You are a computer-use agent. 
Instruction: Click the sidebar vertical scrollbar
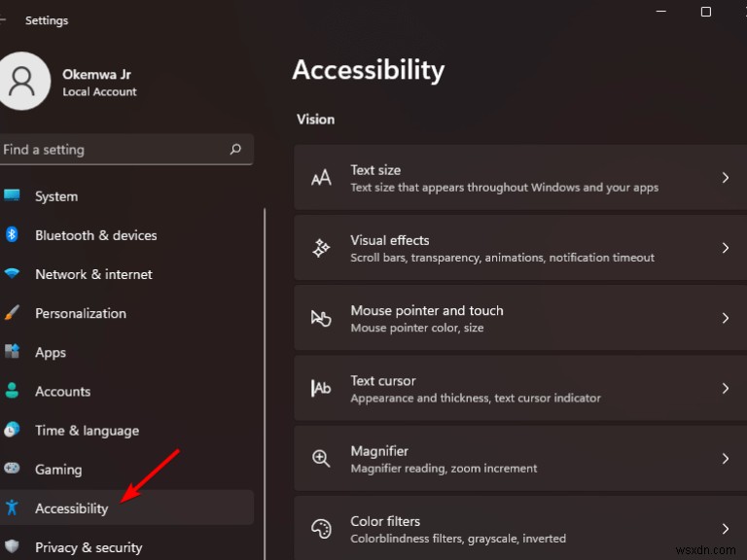[265, 383]
